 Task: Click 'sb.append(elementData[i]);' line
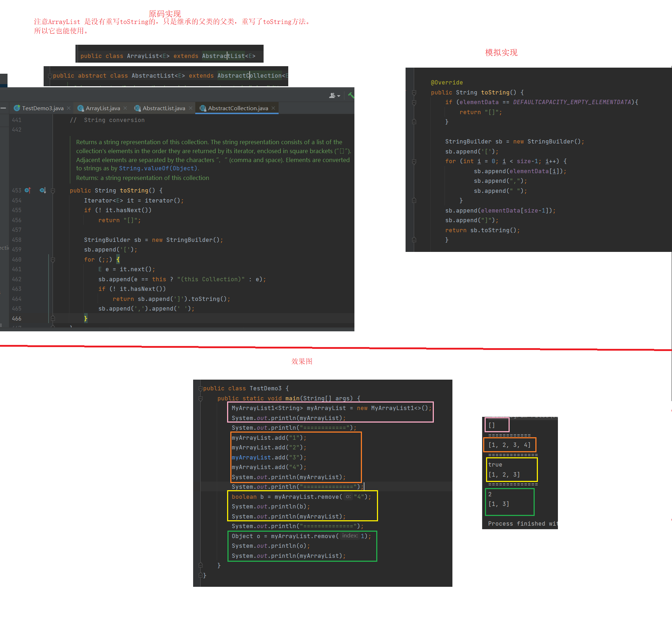click(x=520, y=171)
